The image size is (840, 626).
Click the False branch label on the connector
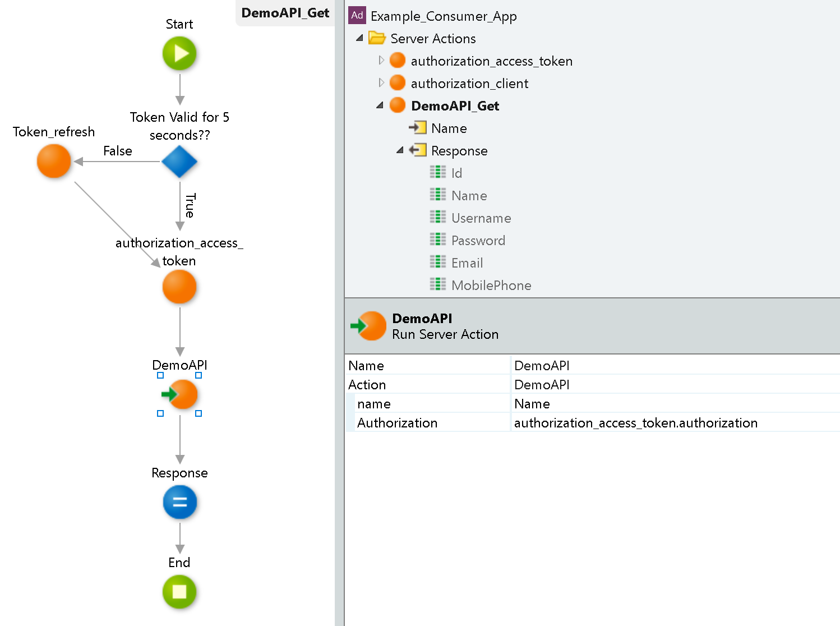(118, 150)
